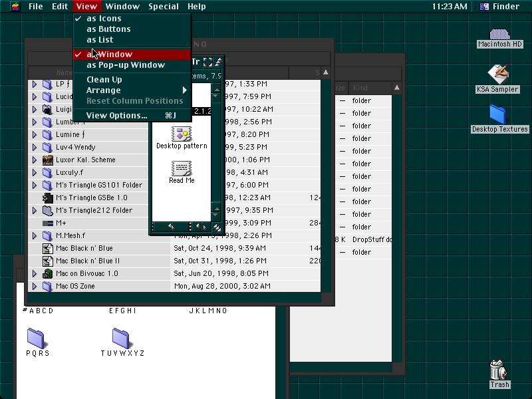The width and height of the screenshot is (532, 399).
Task: Open the Macintosh HD desktop icon
Action: point(499,35)
